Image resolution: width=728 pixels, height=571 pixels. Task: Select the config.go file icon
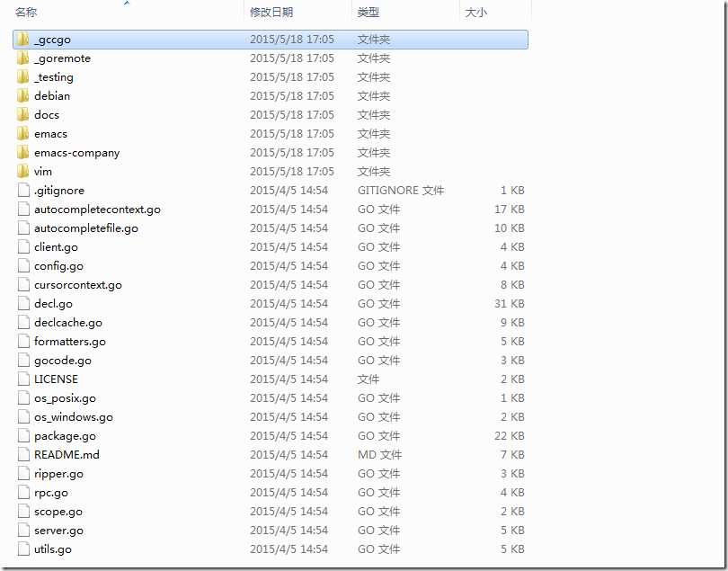point(23,266)
